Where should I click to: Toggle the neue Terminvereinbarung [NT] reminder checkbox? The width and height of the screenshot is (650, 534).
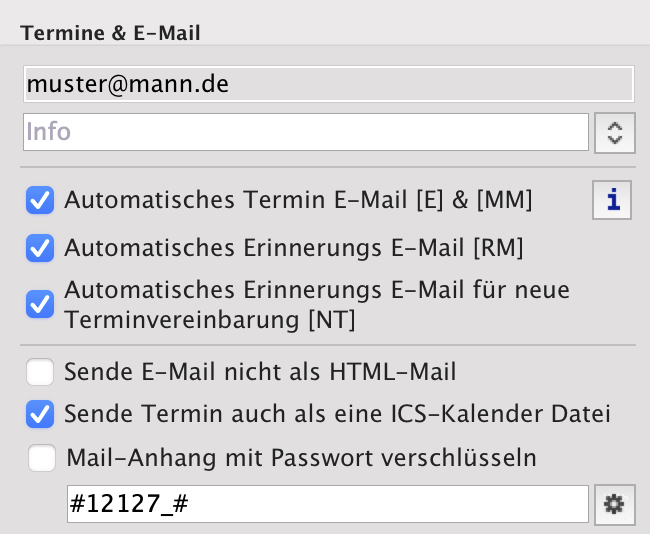click(40, 304)
